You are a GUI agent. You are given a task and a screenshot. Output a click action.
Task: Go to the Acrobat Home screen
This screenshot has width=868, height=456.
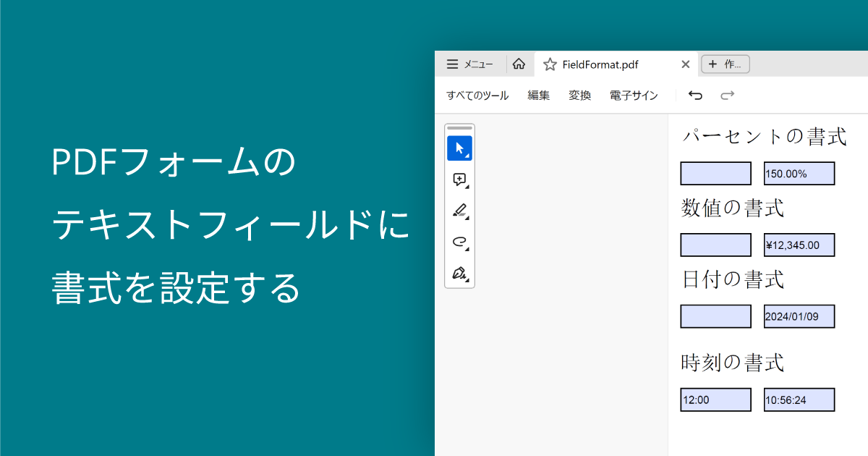[519, 64]
